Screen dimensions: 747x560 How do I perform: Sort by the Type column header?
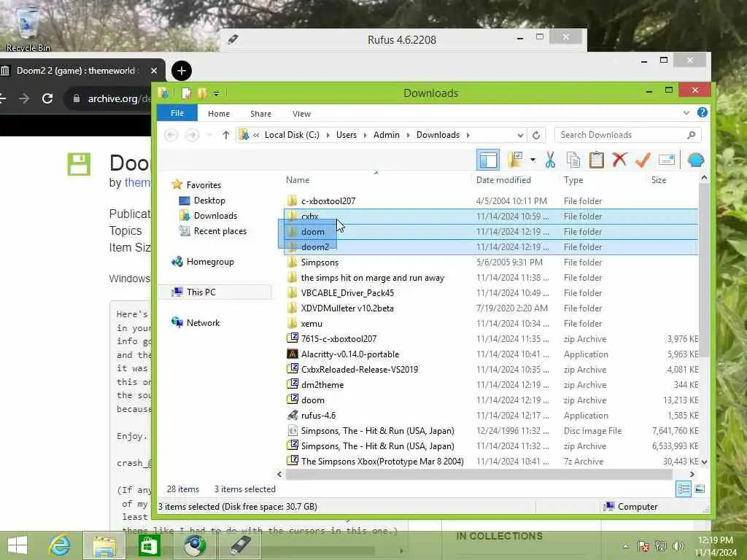tap(573, 180)
